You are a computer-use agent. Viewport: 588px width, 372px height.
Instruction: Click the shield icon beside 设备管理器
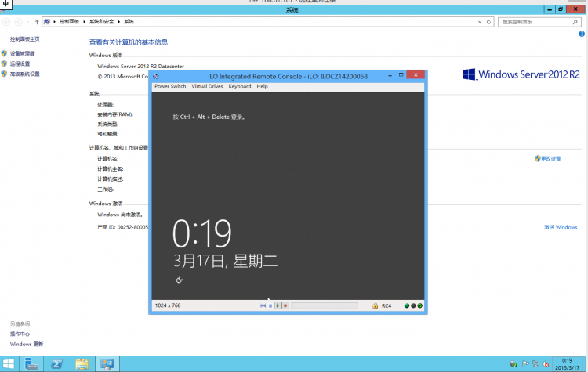pos(4,53)
